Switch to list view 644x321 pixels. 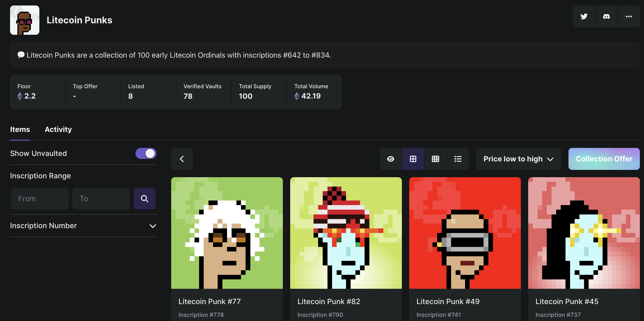(x=458, y=159)
